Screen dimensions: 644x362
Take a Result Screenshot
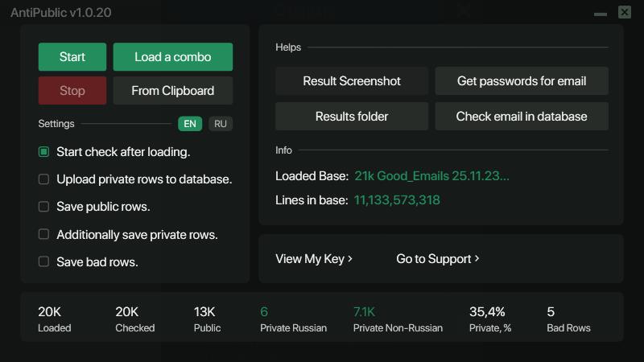[x=352, y=81]
